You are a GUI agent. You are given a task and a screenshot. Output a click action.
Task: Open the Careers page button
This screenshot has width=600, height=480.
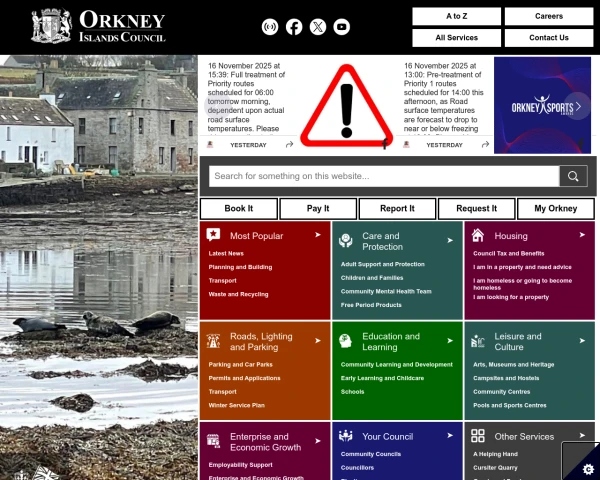[549, 16]
